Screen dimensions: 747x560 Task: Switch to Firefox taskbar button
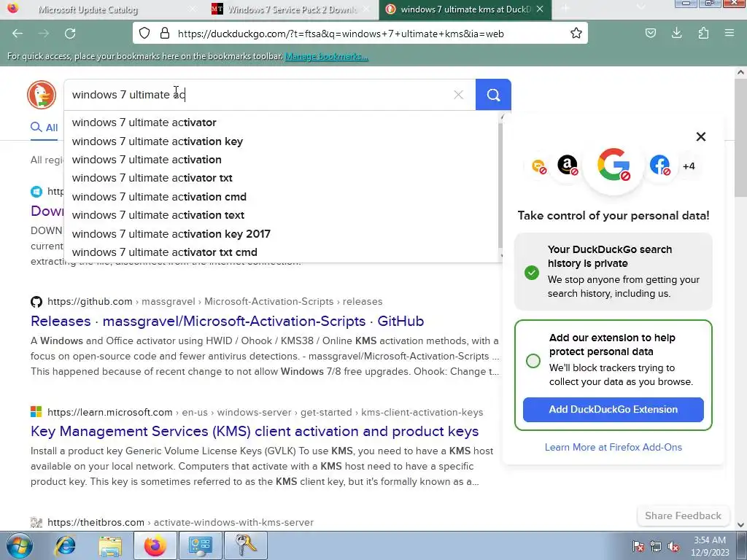coord(155,545)
